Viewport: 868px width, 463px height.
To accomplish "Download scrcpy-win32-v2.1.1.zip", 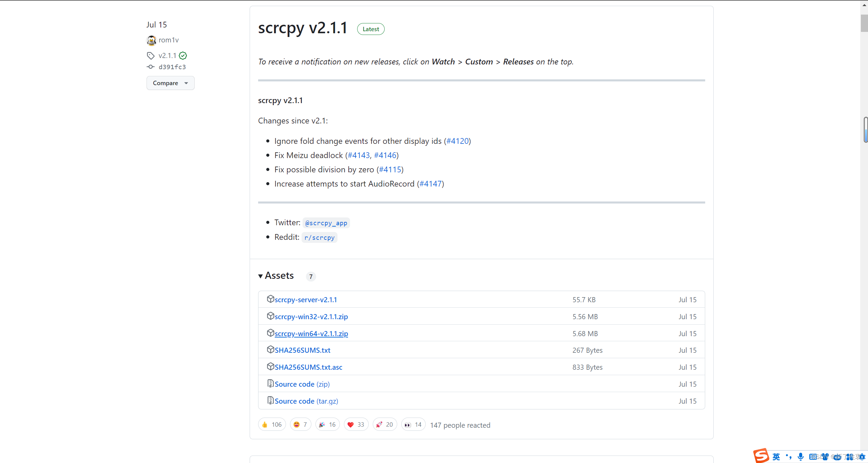I will point(311,317).
